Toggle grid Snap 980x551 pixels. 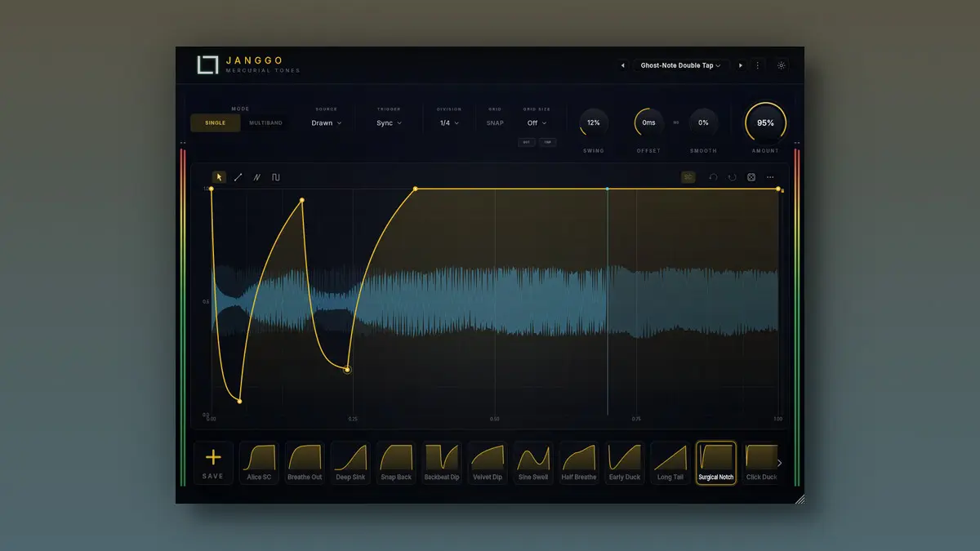495,123
